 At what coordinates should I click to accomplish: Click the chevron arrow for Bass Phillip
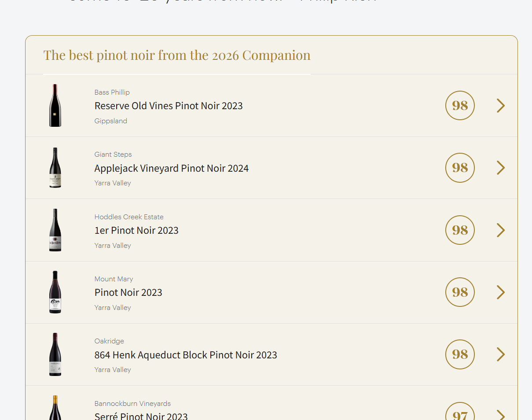click(501, 106)
